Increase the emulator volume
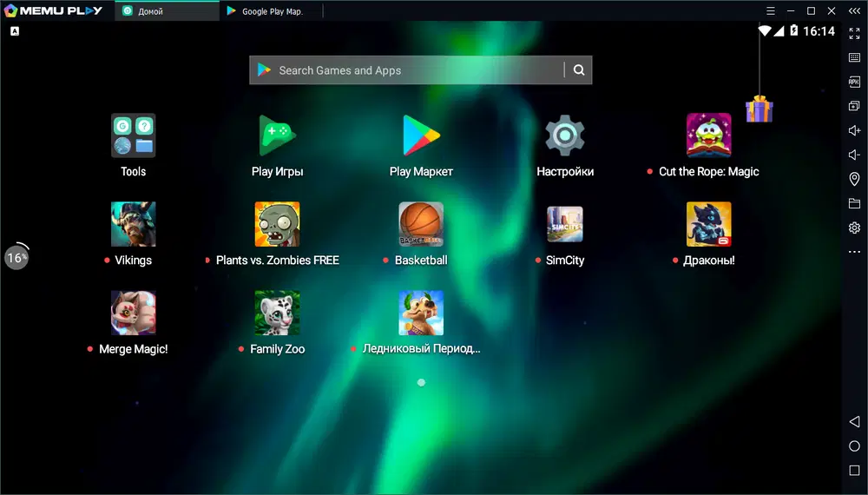The height and width of the screenshot is (495, 868). (854, 130)
